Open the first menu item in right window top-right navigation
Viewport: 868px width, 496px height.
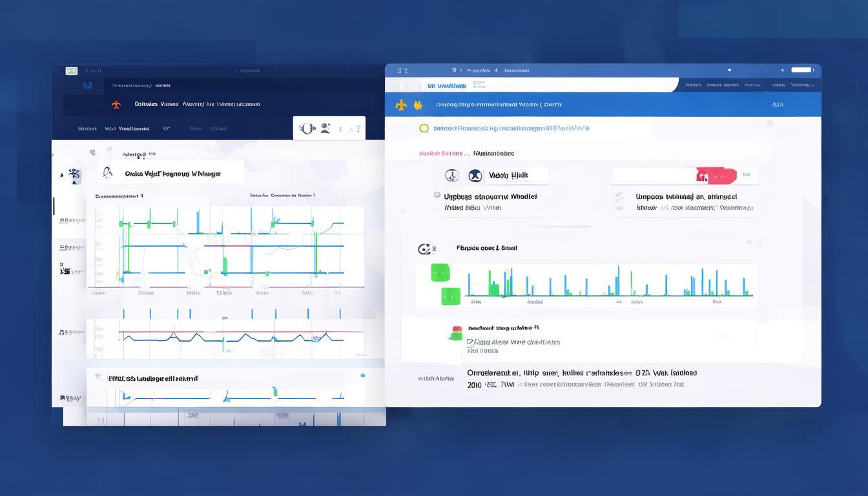tap(693, 85)
